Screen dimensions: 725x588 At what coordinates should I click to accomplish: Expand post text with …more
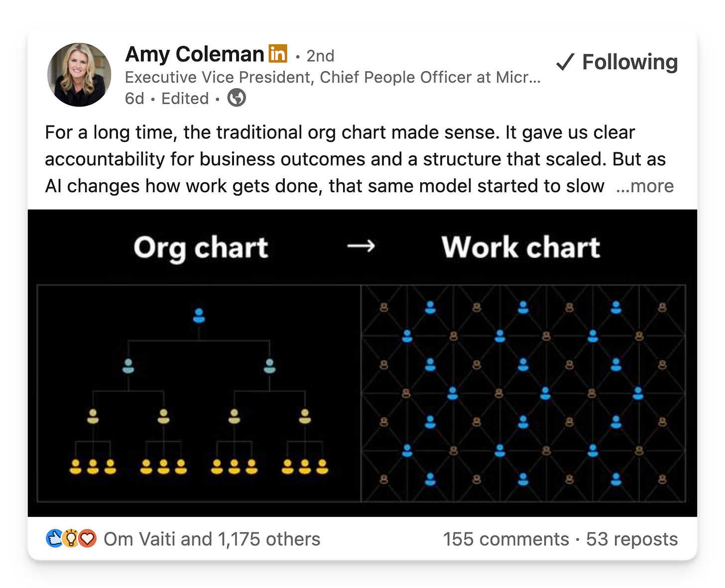click(x=645, y=186)
